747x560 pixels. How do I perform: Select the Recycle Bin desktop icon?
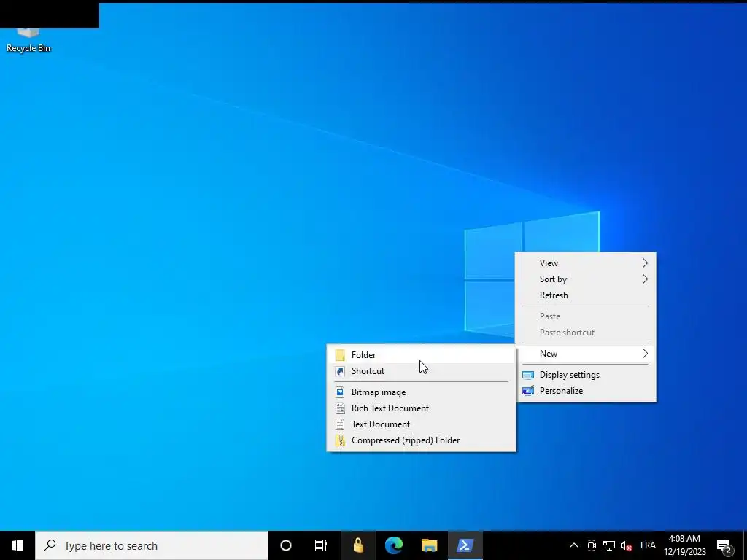28,41
